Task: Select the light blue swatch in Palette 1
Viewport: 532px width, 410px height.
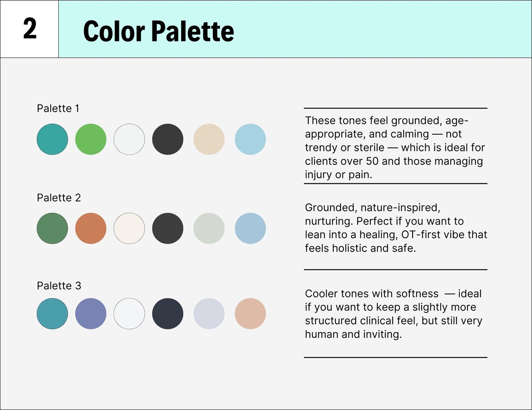Action: pyautogui.click(x=250, y=139)
